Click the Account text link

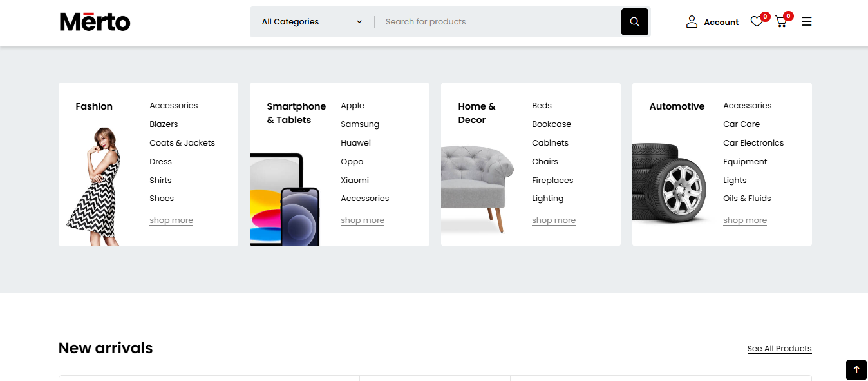coord(721,23)
